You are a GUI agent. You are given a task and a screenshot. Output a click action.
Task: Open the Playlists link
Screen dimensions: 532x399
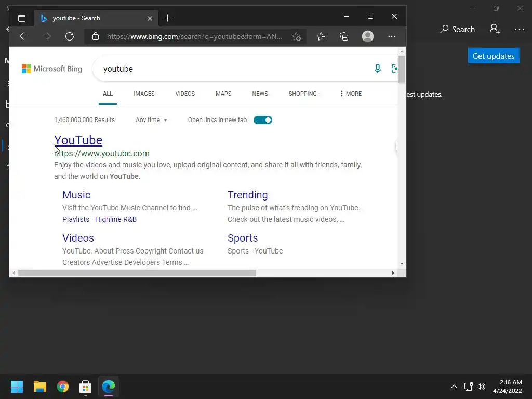76,219
